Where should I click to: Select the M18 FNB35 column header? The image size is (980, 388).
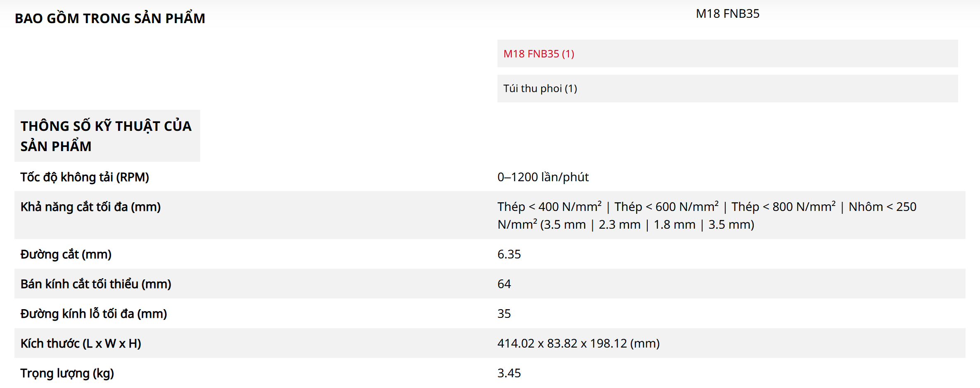coord(727,14)
